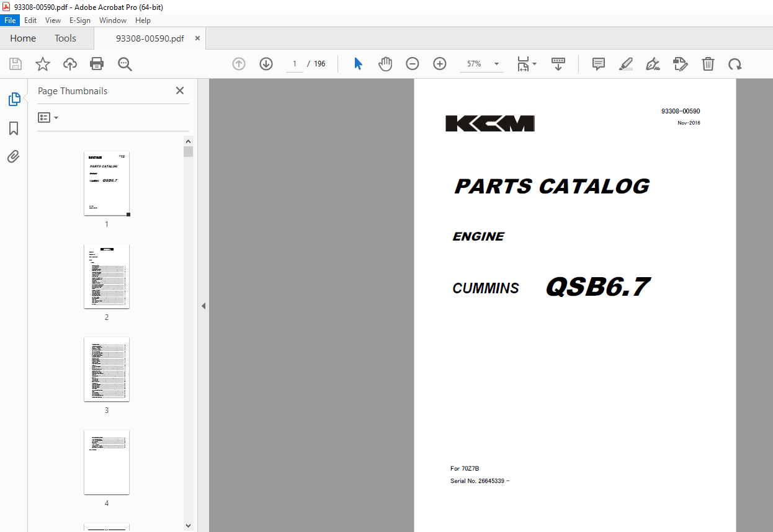Click the KCM logo on the page
The width and height of the screenshot is (773, 532).
click(490, 123)
